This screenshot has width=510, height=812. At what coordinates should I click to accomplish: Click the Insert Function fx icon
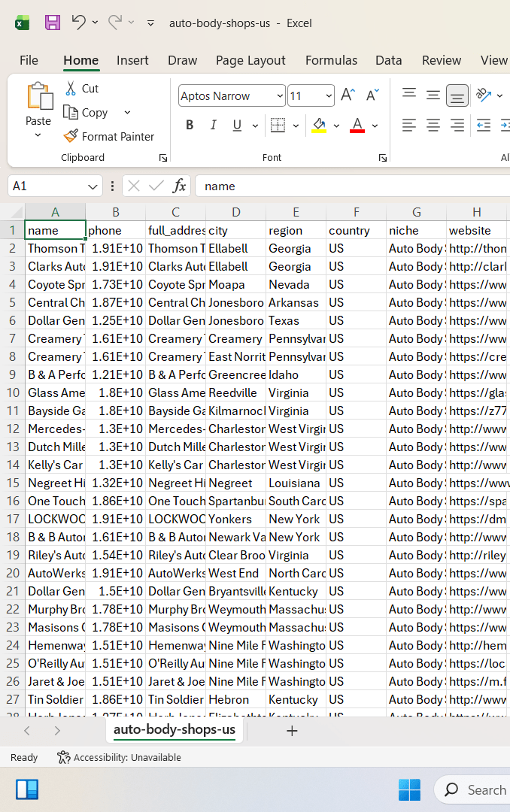tap(179, 186)
